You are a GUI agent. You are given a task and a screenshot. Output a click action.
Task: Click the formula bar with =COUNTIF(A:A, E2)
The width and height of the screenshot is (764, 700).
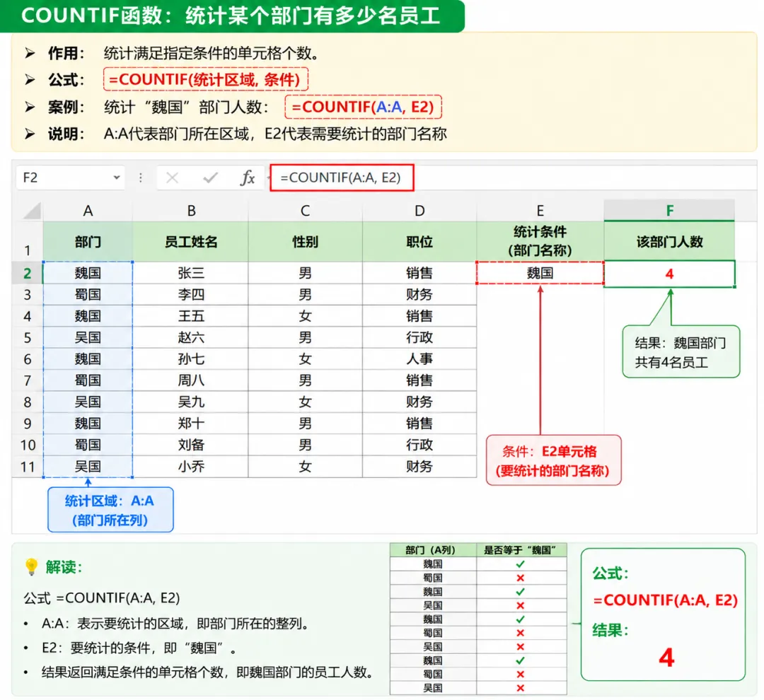click(342, 177)
